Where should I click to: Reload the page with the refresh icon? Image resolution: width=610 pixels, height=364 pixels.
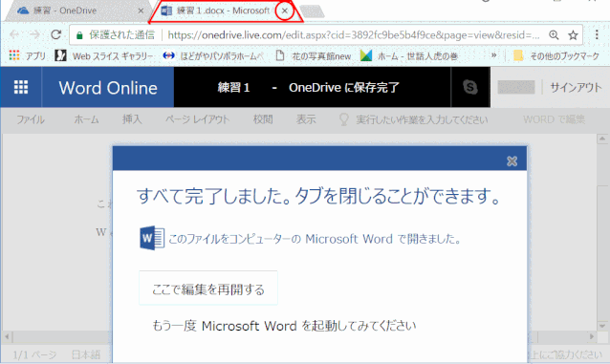coord(56,35)
